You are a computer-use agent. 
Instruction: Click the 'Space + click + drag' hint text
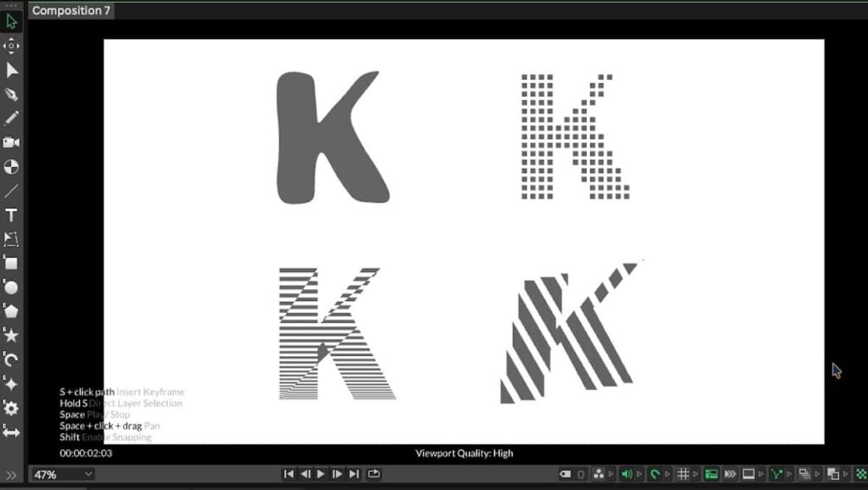click(x=101, y=426)
